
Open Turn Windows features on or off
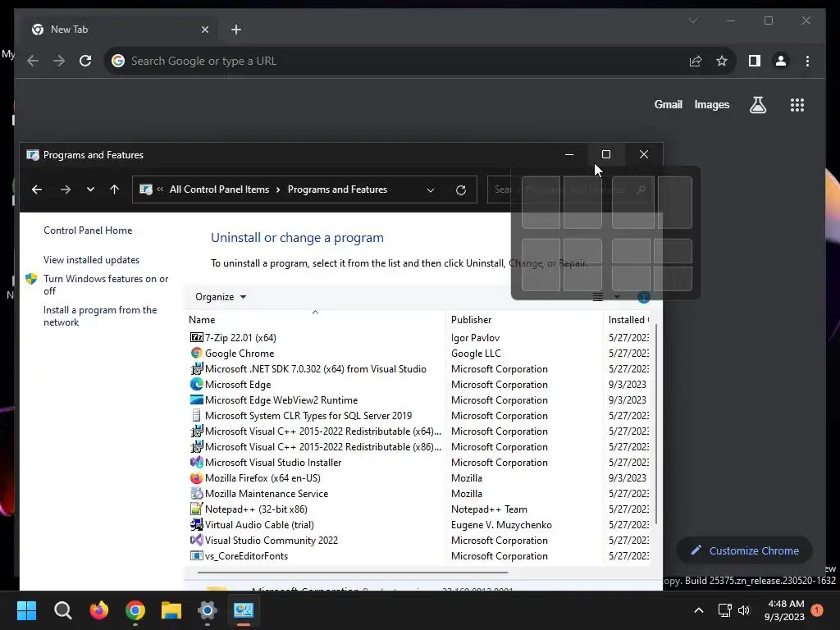(106, 285)
